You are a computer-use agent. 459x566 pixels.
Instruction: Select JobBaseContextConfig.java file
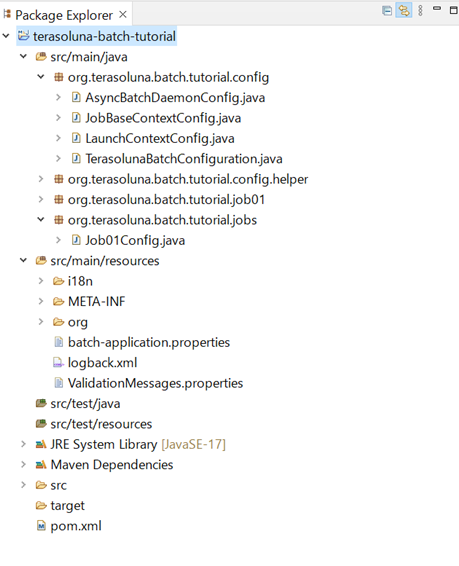163,118
